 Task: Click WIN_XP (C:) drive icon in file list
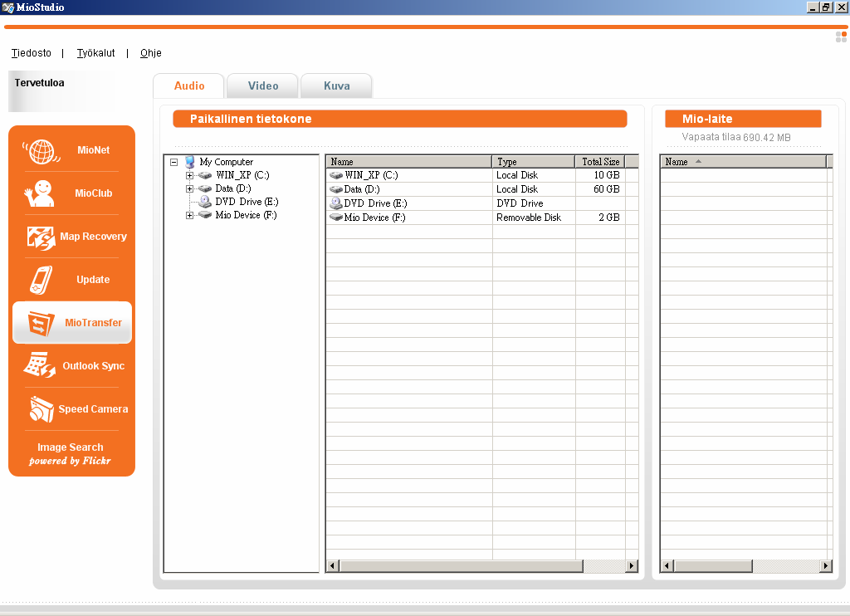(336, 175)
